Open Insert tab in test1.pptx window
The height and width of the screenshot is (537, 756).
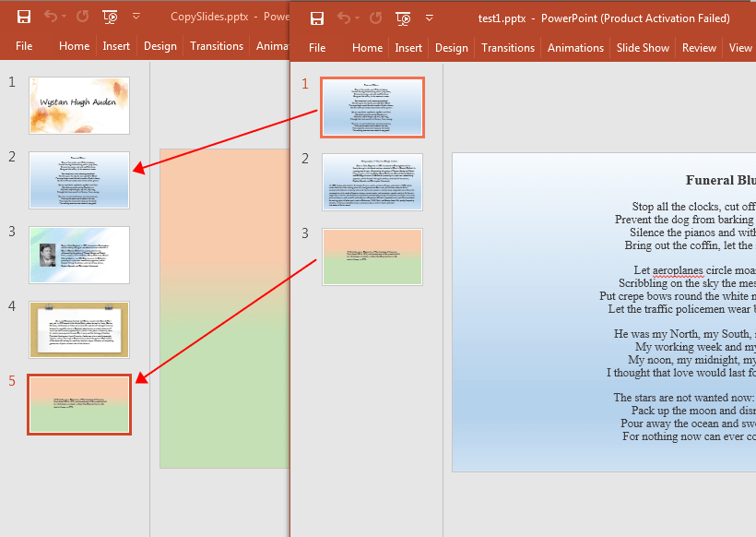point(408,48)
